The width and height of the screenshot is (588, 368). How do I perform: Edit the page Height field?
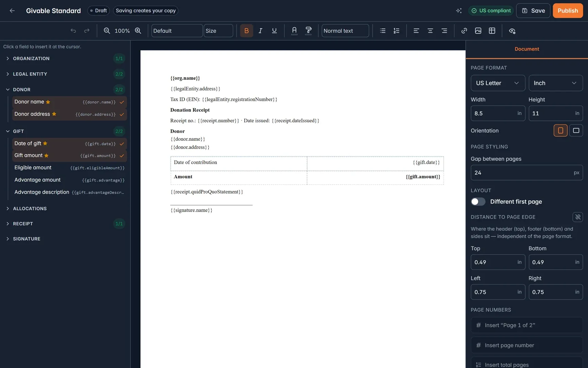click(x=556, y=113)
